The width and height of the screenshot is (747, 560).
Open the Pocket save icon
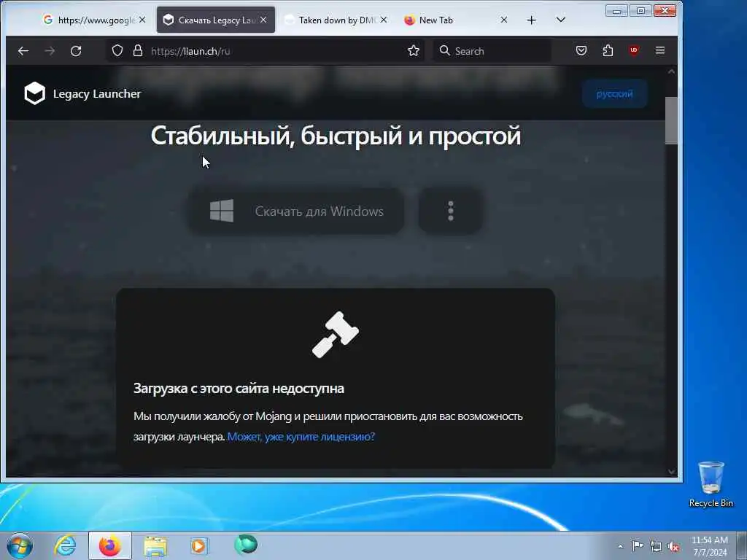point(581,50)
